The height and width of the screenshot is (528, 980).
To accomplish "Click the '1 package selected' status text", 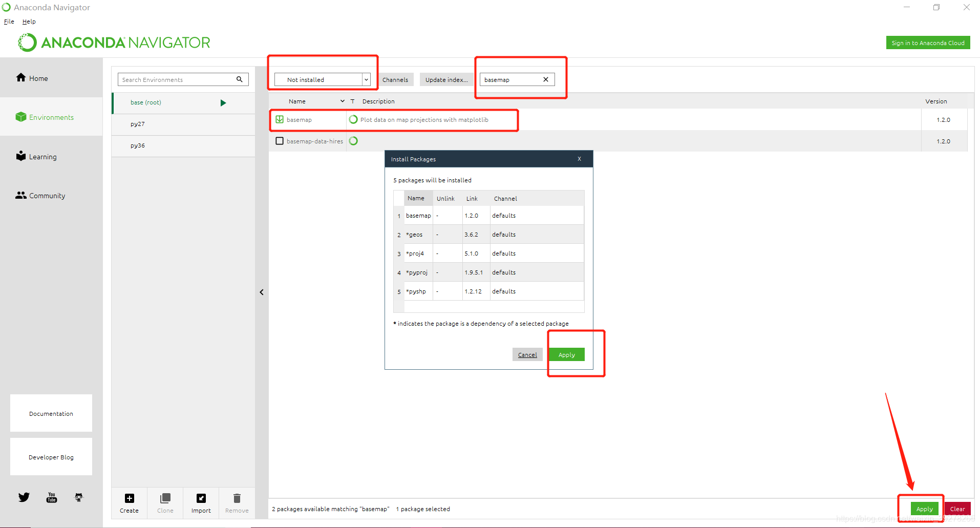I will pyautogui.click(x=423, y=509).
